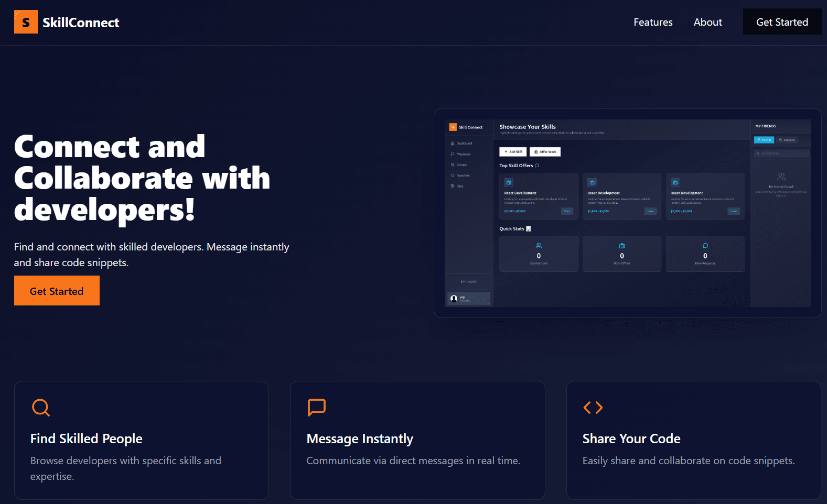
Task: Click the user avatar in the preview sidebar
Action: point(454,299)
